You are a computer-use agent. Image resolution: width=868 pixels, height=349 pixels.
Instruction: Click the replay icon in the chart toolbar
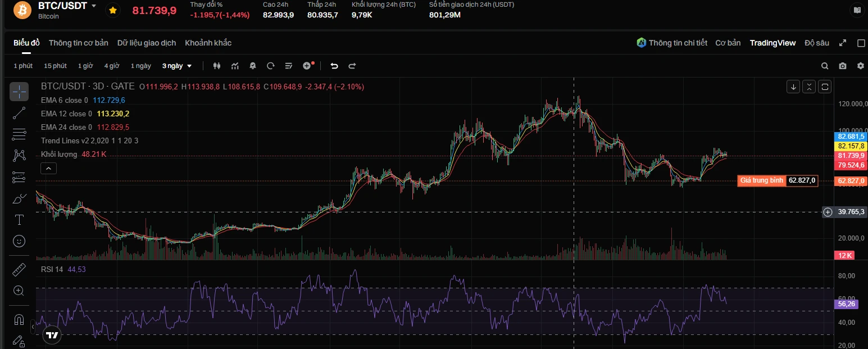coord(271,66)
